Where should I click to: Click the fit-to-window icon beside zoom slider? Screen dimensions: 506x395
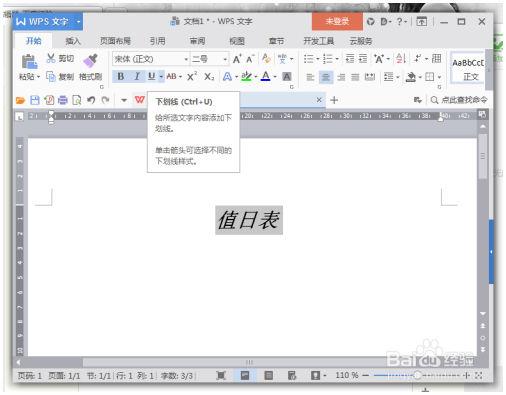coord(479,376)
